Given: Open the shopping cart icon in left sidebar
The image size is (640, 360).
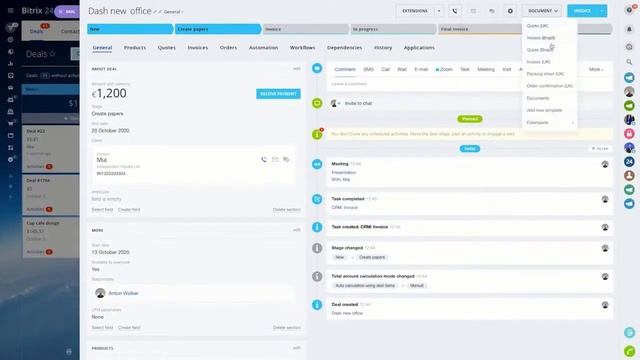Looking at the screenshot, I should (x=11, y=123).
